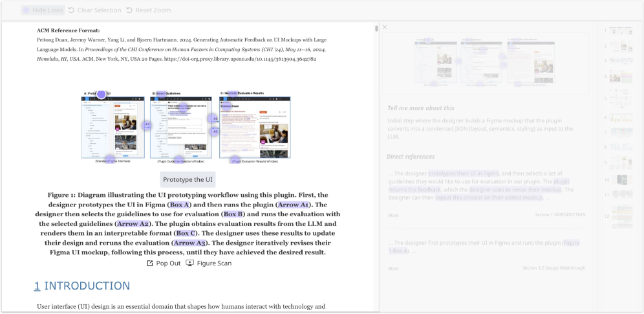The height and width of the screenshot is (314, 644).
Task: Click the Pop Out icon
Action: click(150, 264)
